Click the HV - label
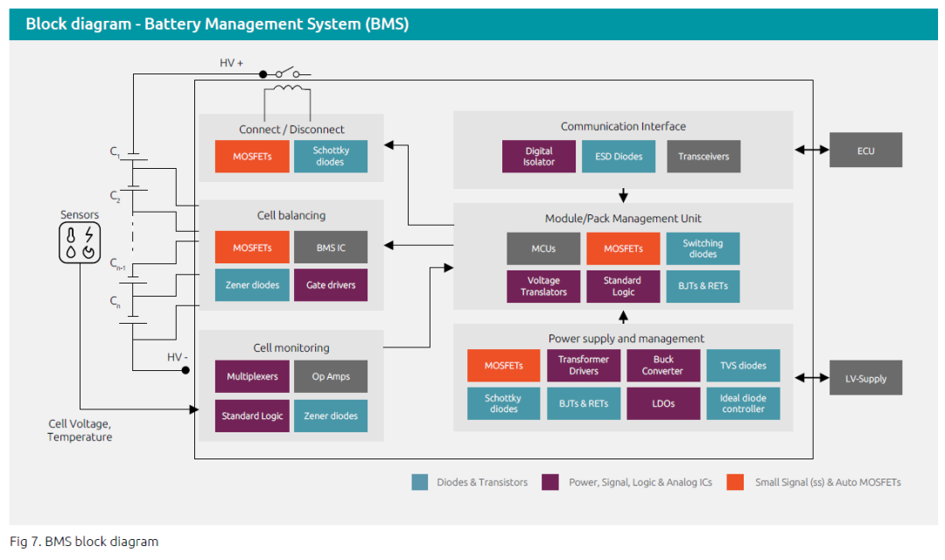The width and height of the screenshot is (945, 560). coord(177,357)
